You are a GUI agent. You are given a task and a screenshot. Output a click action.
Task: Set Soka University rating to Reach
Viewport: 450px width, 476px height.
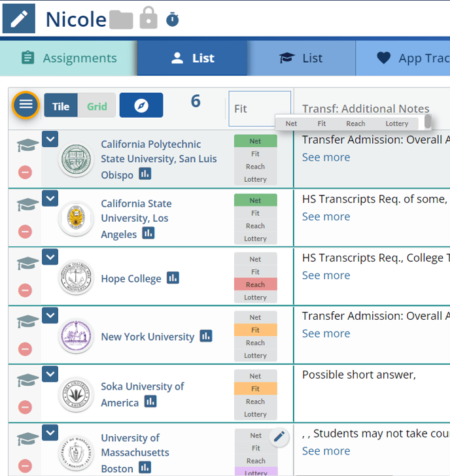255,401
